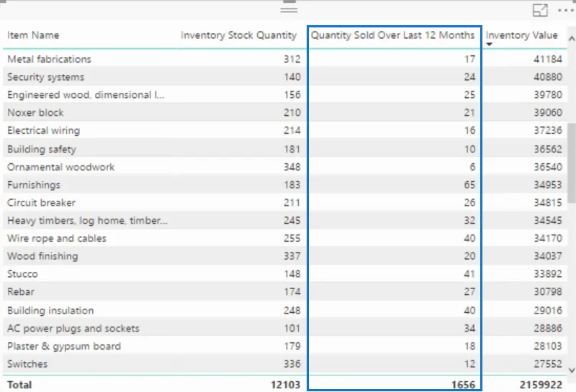The image size is (576, 392).
Task: Sort by Item Name column header
Action: (33, 35)
